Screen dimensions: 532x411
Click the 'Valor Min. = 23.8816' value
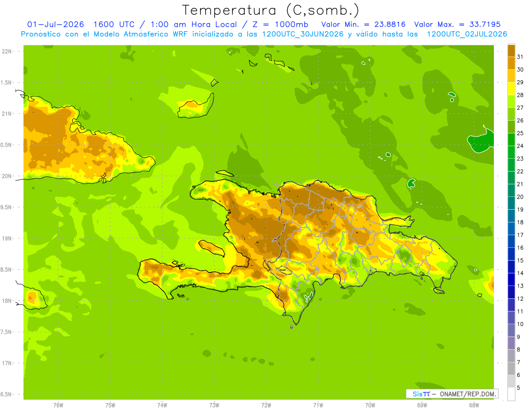tap(363, 24)
